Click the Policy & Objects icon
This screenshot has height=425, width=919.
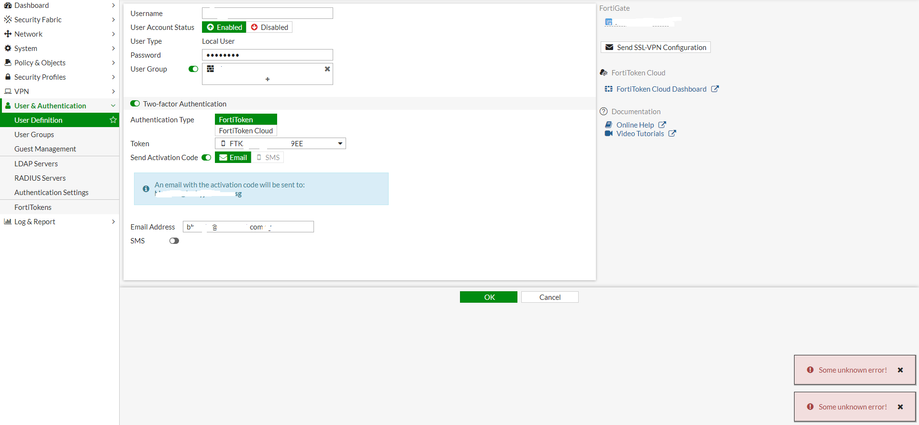click(x=8, y=63)
